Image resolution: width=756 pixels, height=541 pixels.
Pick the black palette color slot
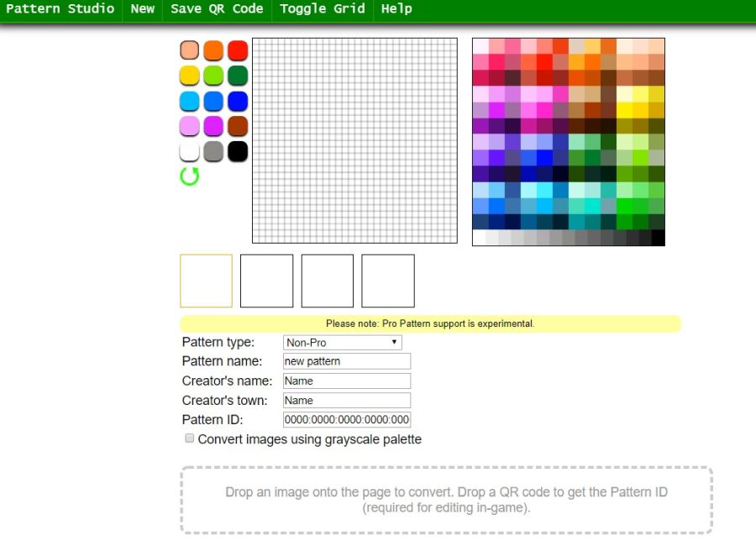[x=238, y=151]
